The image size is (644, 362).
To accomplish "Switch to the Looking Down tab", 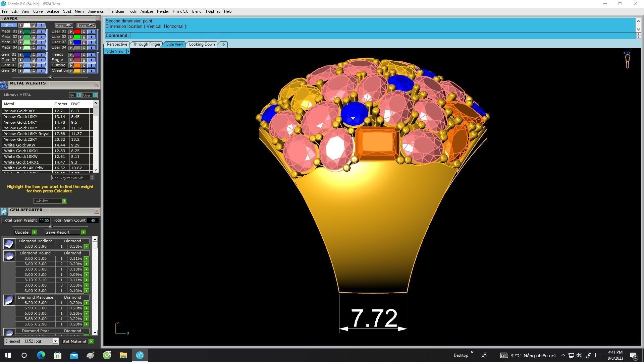I will point(202,44).
